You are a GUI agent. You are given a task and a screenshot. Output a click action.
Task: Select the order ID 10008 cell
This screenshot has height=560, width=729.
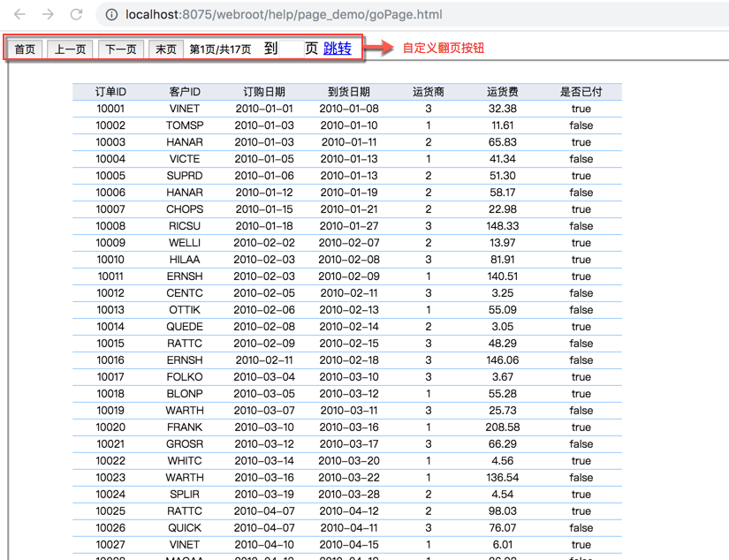(x=110, y=226)
